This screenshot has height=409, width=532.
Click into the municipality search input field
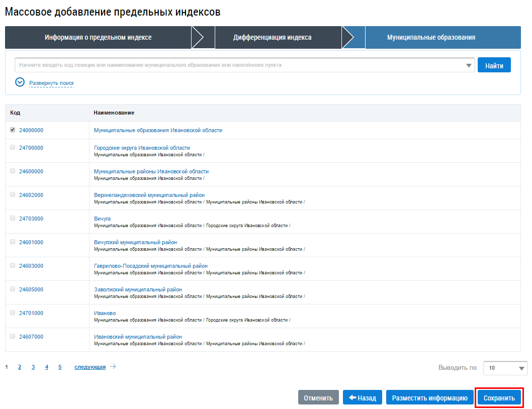pyautogui.click(x=239, y=65)
